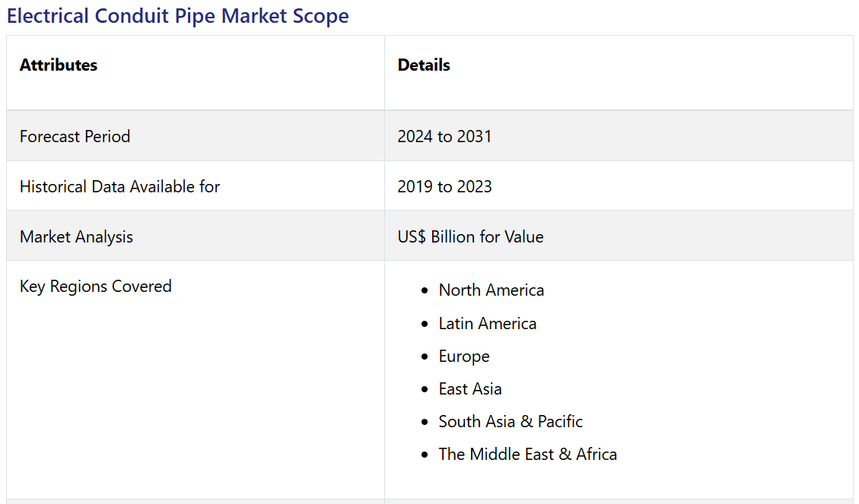
Task: Select the Market Analysis row label
Action: pos(76,236)
